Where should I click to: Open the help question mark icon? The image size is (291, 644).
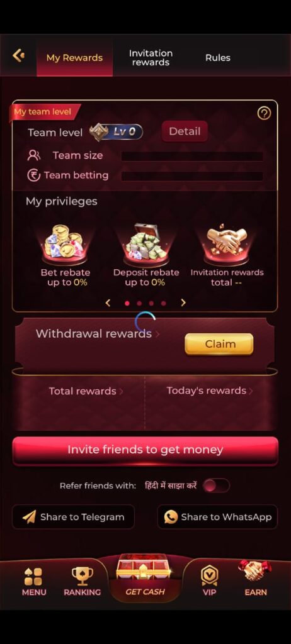(x=264, y=113)
